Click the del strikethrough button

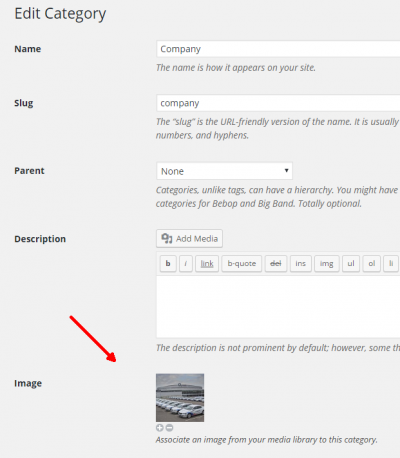(x=276, y=264)
